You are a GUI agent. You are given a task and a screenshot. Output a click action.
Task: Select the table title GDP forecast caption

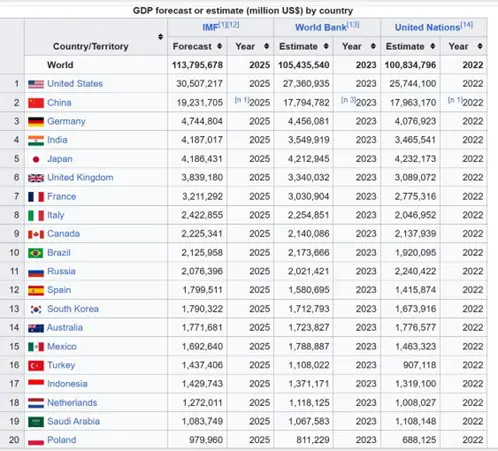click(x=243, y=11)
